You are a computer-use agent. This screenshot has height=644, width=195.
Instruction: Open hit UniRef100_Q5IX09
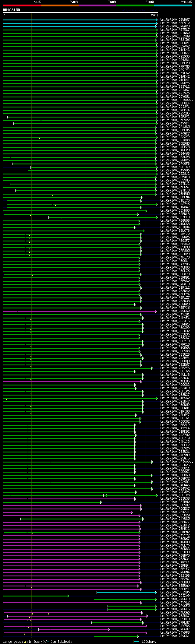[x=175, y=596]
